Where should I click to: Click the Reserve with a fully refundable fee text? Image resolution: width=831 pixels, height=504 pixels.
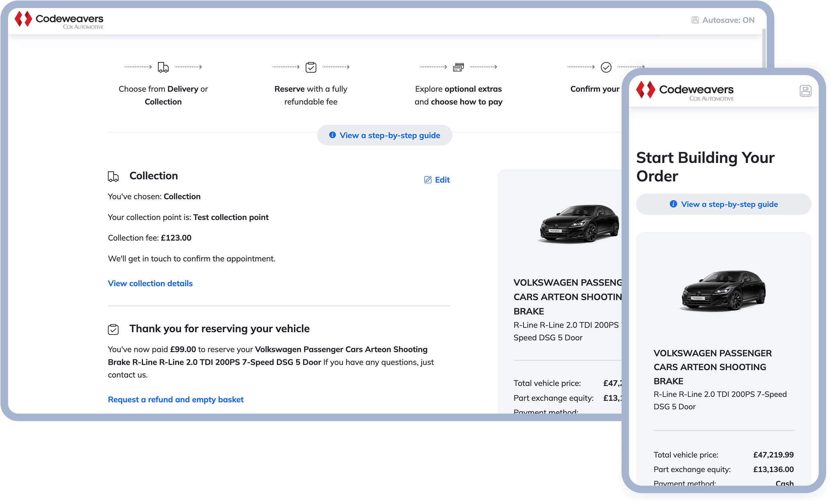click(x=310, y=95)
